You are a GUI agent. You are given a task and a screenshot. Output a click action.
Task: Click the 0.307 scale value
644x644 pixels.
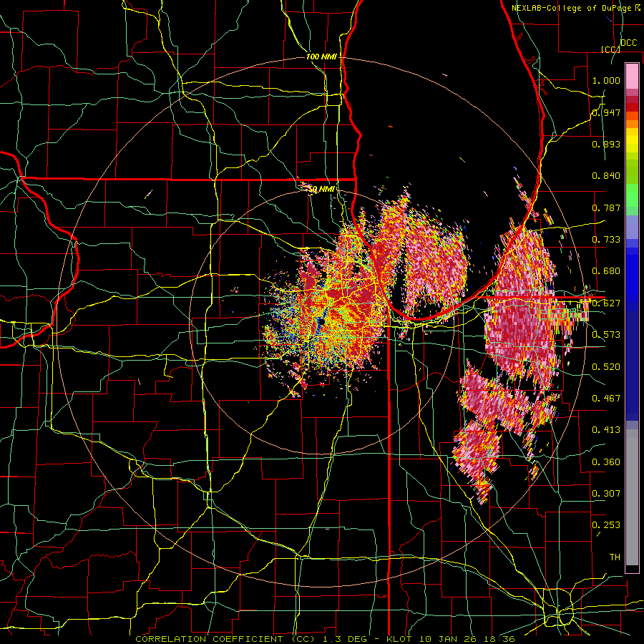[606, 494]
